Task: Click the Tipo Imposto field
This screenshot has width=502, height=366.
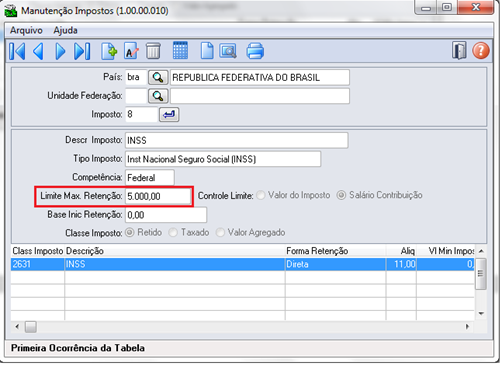Action: click(x=223, y=159)
